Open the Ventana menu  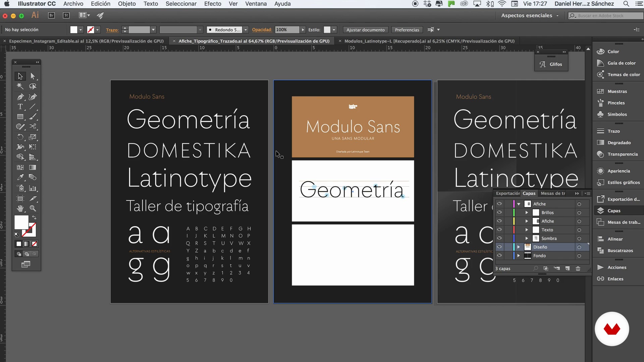click(x=256, y=4)
